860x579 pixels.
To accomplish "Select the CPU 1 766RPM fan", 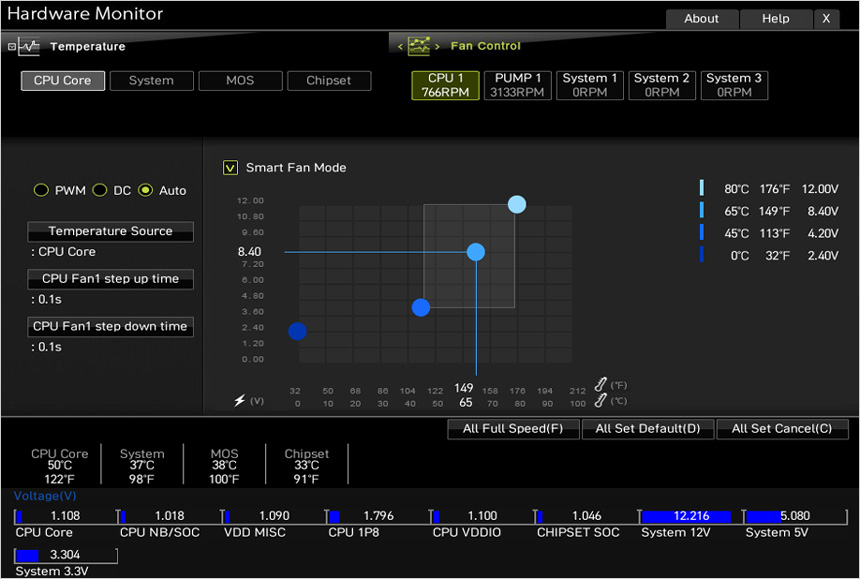I will click(445, 86).
